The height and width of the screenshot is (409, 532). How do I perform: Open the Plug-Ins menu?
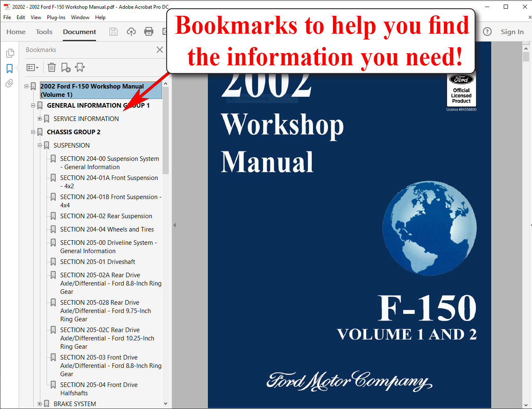[x=56, y=17]
